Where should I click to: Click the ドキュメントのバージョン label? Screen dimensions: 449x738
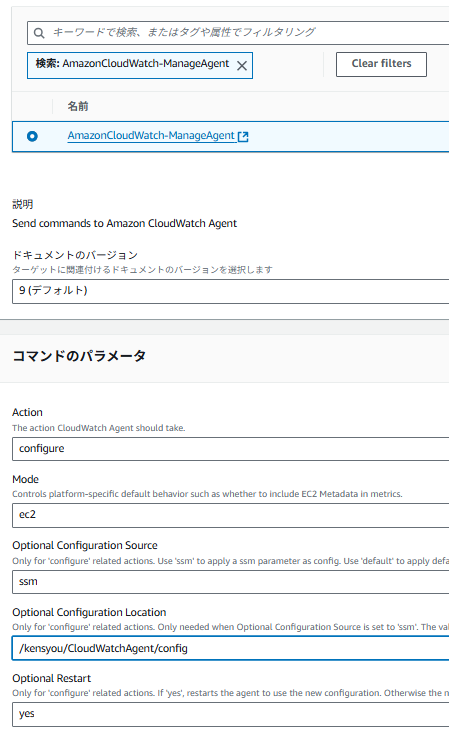click(75, 255)
